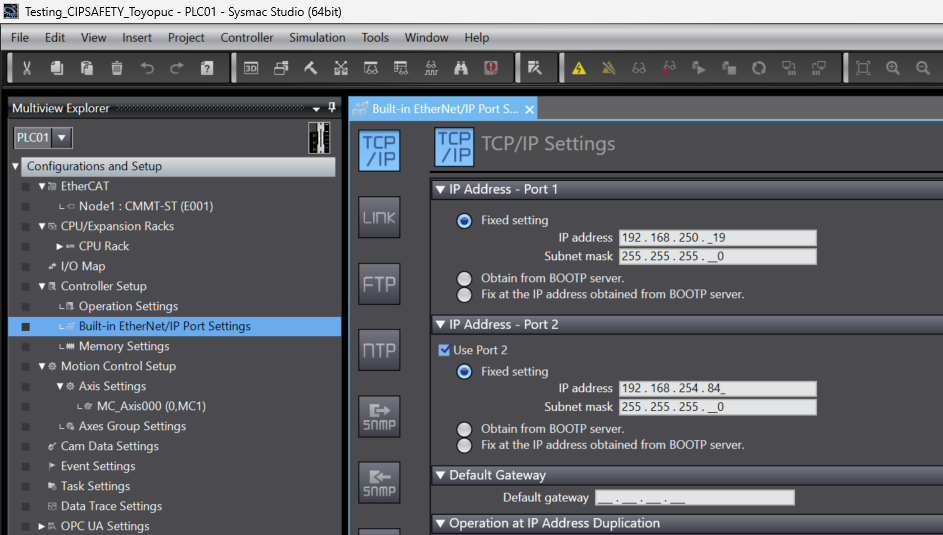Click the Zoom out magnifier icon
This screenshot has height=535, width=943.
[x=923, y=68]
